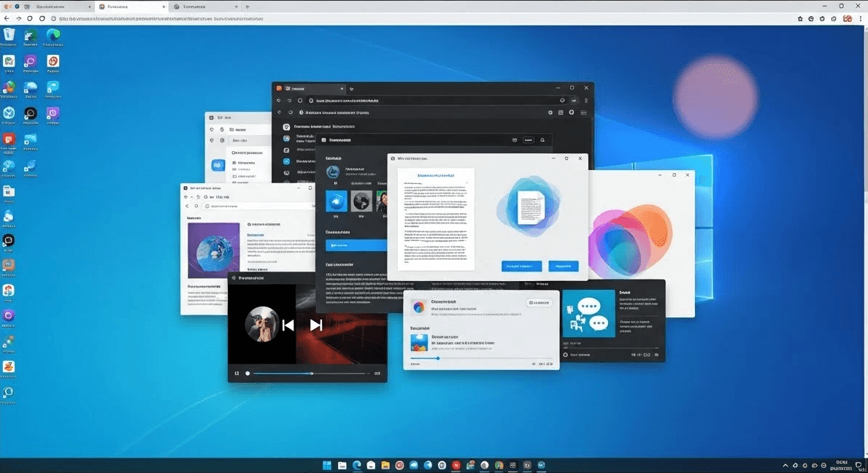The width and height of the screenshot is (868, 473).
Task: Click the media player seek bar
Action: pyautogui.click(x=310, y=374)
